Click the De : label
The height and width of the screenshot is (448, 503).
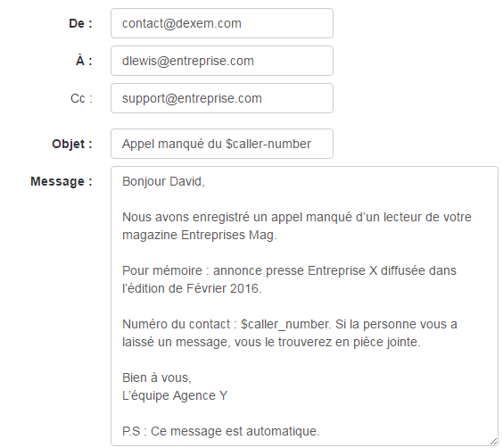[x=80, y=23]
